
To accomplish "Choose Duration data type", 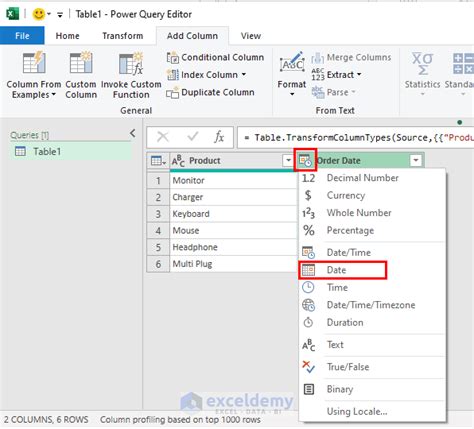I will point(372,322).
